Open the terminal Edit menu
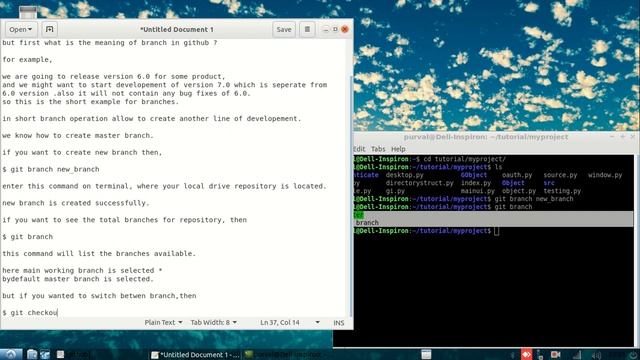The height and width of the screenshot is (360, 640). tap(359, 149)
